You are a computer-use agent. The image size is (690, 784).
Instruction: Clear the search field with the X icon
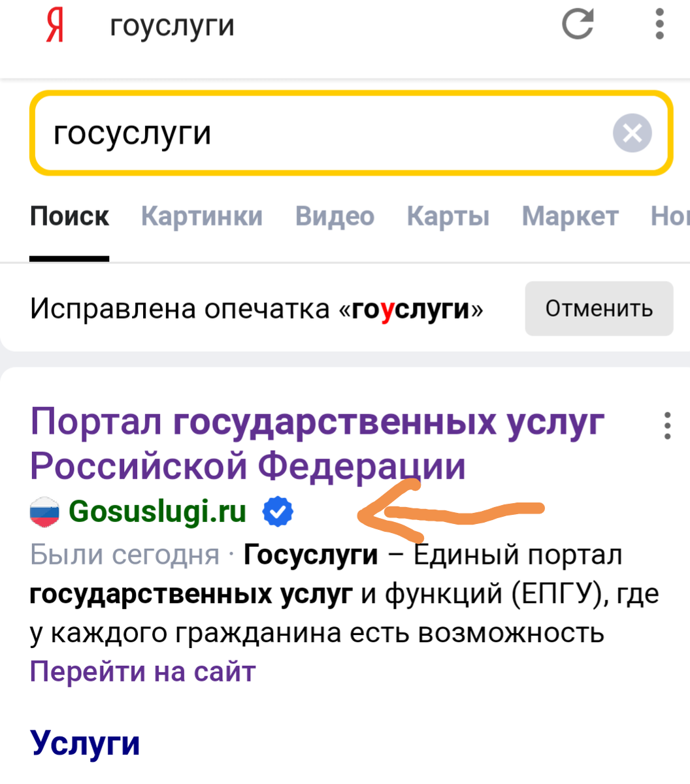click(x=632, y=133)
